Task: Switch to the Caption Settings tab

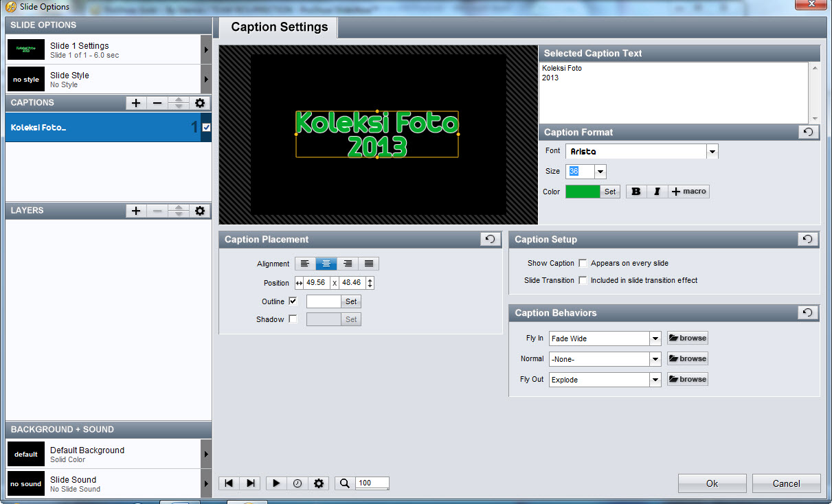Action: (x=278, y=27)
